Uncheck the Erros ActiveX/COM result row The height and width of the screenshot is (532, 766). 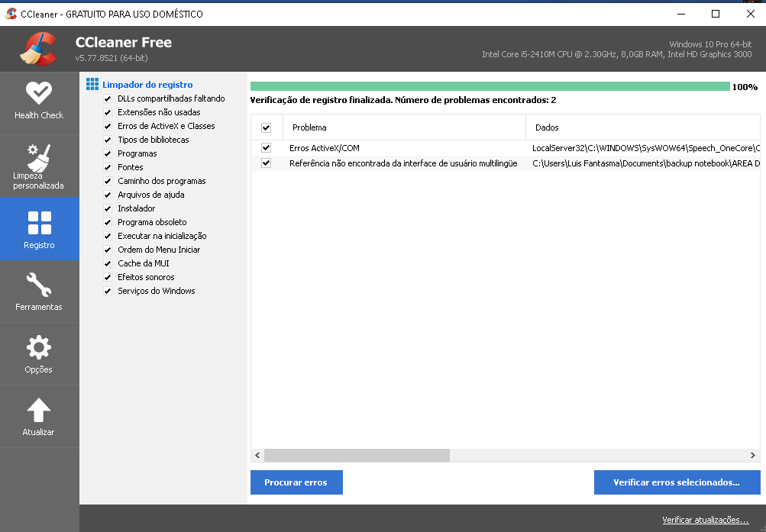pos(266,148)
